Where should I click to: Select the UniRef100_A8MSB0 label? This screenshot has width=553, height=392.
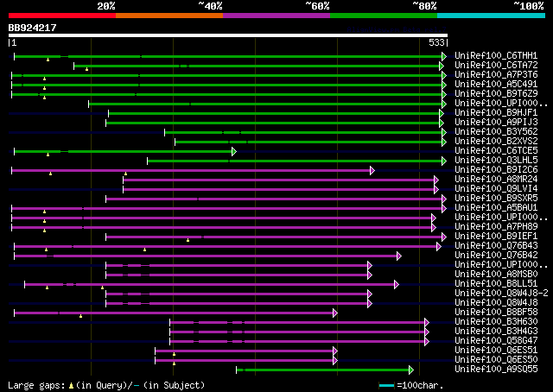(x=496, y=275)
